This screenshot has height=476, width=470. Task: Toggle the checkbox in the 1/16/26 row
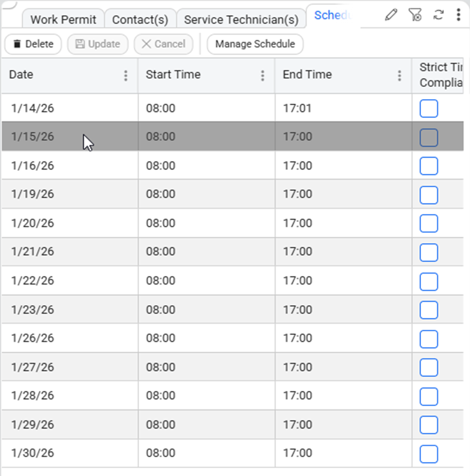429,166
